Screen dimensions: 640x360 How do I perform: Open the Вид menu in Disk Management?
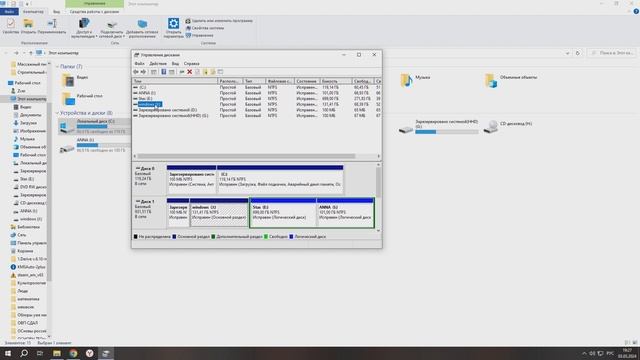point(175,64)
